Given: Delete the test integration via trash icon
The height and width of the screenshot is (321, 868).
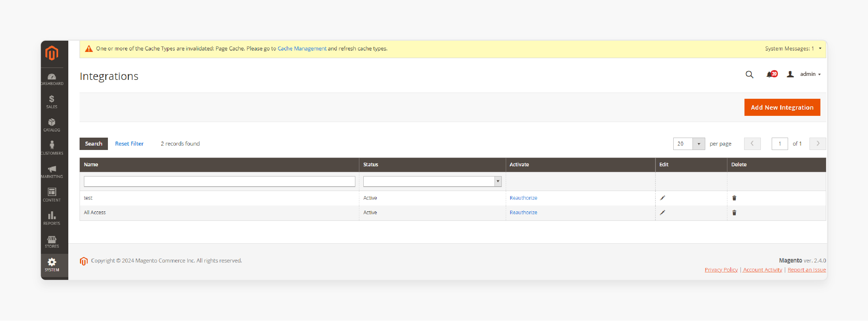Looking at the screenshot, I should tap(734, 198).
